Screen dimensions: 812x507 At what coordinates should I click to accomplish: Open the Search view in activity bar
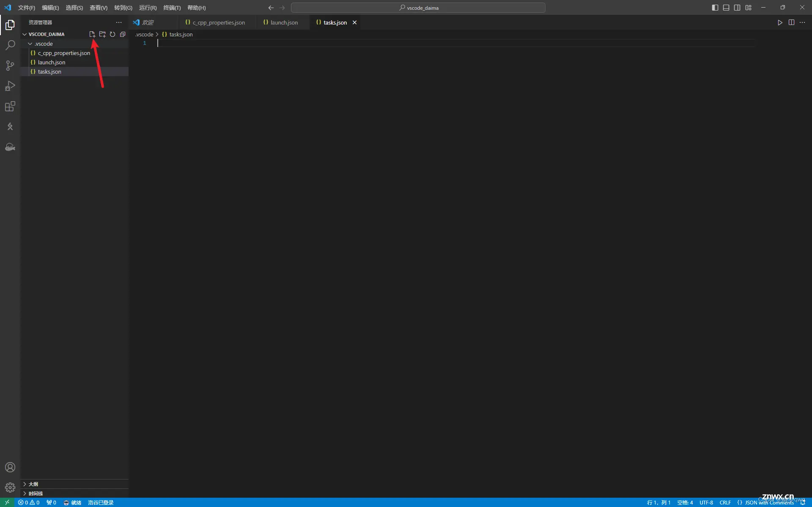pyautogui.click(x=10, y=45)
